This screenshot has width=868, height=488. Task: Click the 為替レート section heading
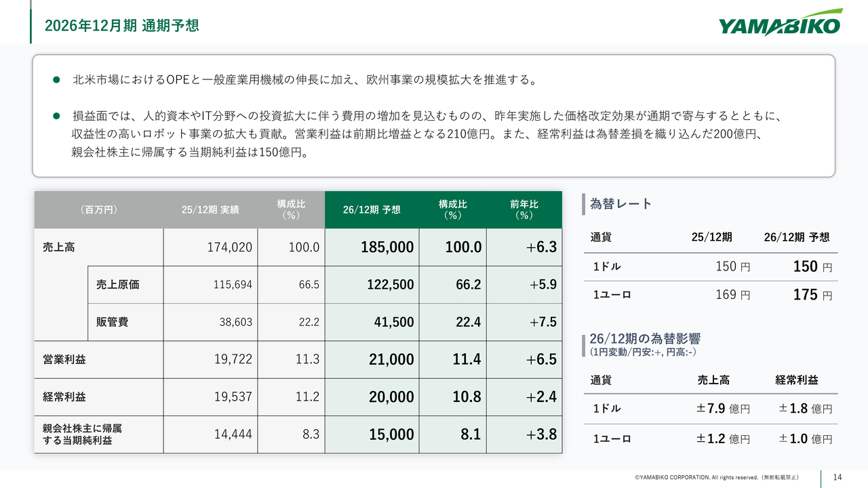pyautogui.click(x=620, y=204)
